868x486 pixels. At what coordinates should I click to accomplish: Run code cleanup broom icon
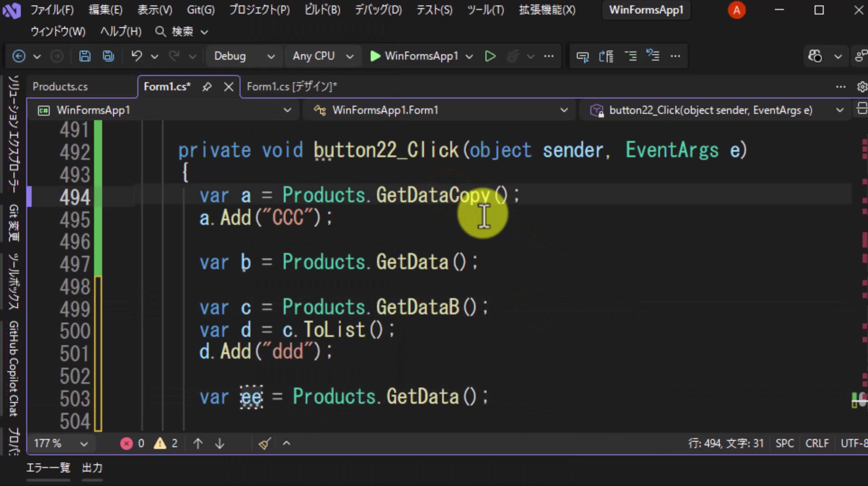click(x=264, y=444)
